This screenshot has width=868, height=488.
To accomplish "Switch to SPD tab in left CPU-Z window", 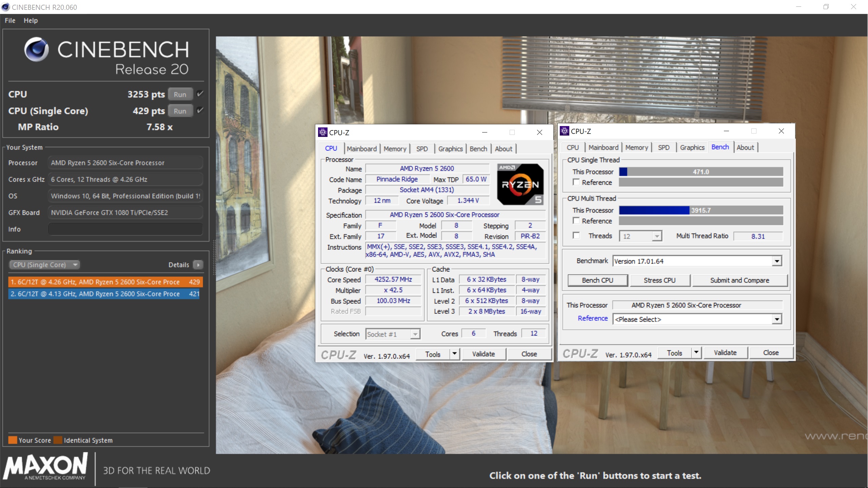I will pos(422,149).
